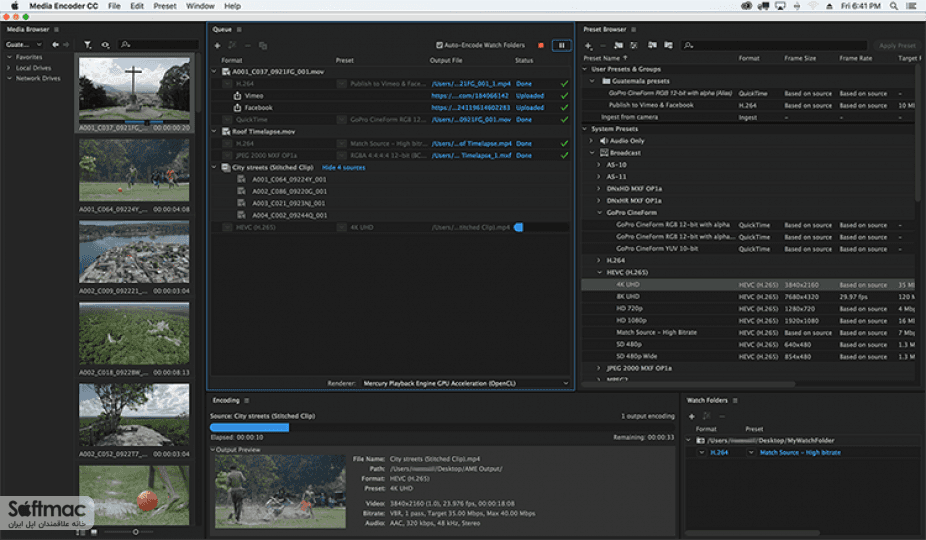
Task: Expand the Local Drives tree node
Action: (9, 68)
